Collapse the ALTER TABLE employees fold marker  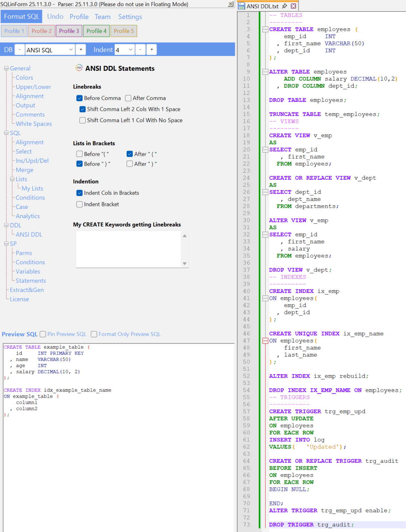pos(265,72)
